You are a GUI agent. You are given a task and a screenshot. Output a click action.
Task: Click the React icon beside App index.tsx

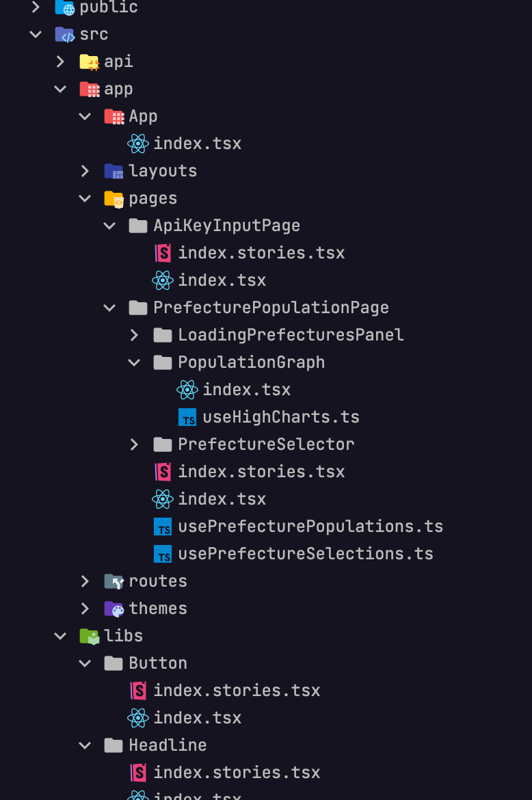point(137,144)
